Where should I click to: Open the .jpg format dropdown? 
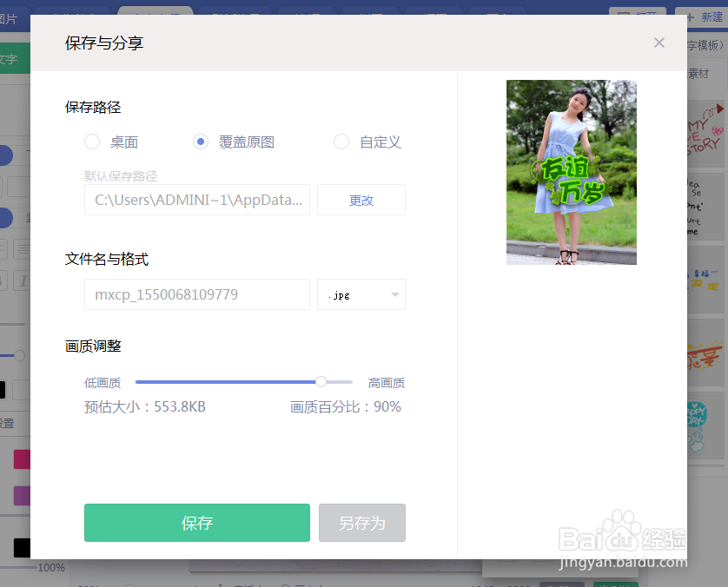tap(361, 294)
